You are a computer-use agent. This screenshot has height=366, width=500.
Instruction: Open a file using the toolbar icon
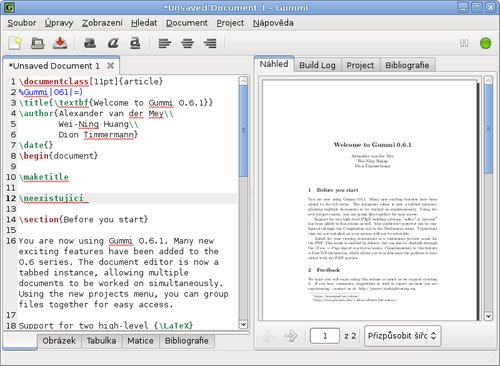(38, 43)
